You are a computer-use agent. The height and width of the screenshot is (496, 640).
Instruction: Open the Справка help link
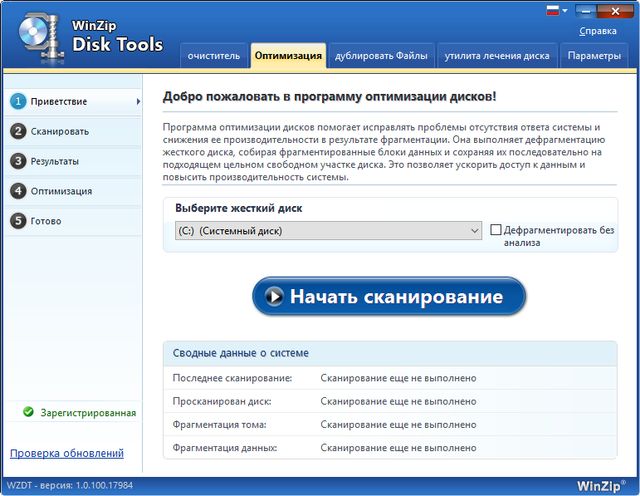598,31
